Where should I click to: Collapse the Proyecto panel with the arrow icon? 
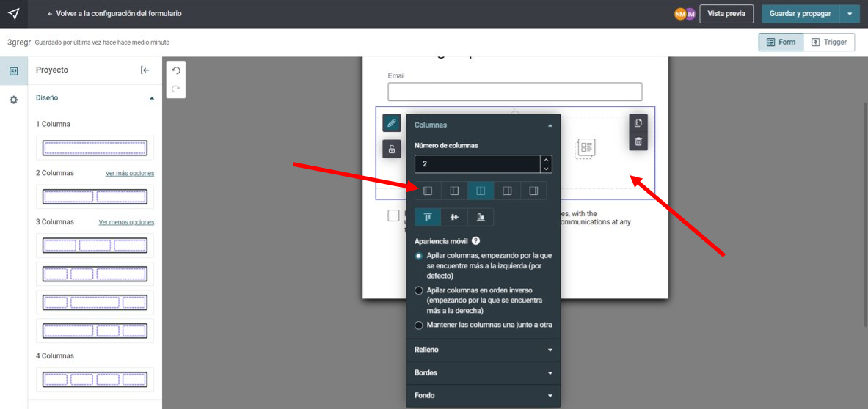point(145,70)
